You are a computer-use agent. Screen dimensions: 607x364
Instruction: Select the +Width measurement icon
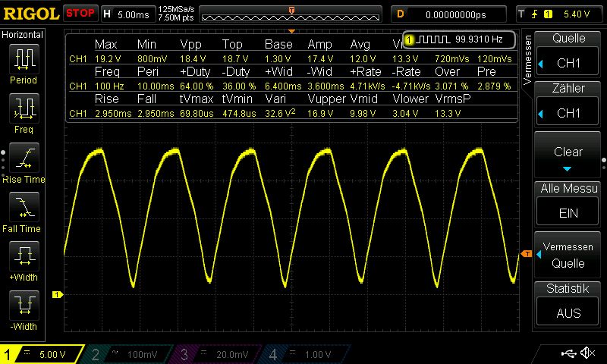(x=23, y=261)
